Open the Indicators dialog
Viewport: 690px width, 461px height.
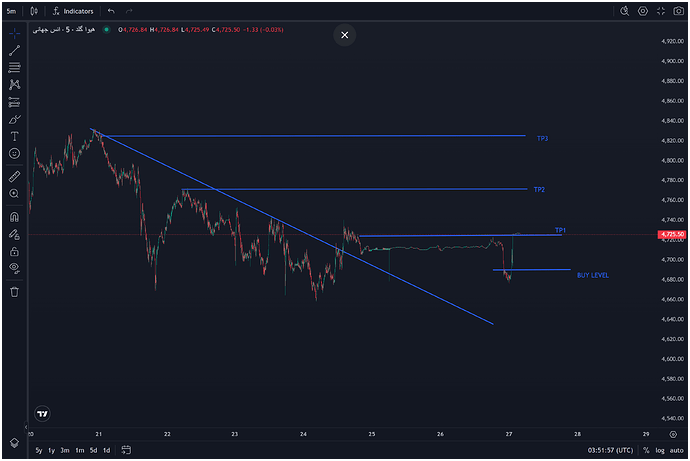(73, 11)
